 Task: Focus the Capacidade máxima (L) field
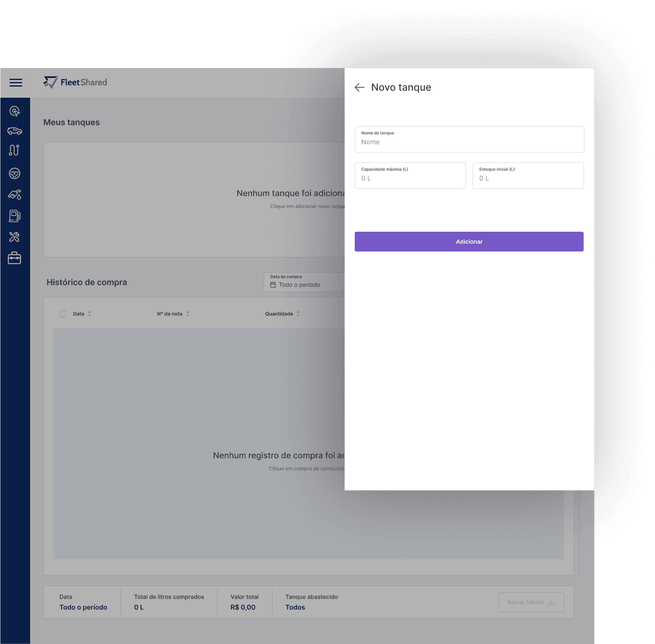pos(410,176)
